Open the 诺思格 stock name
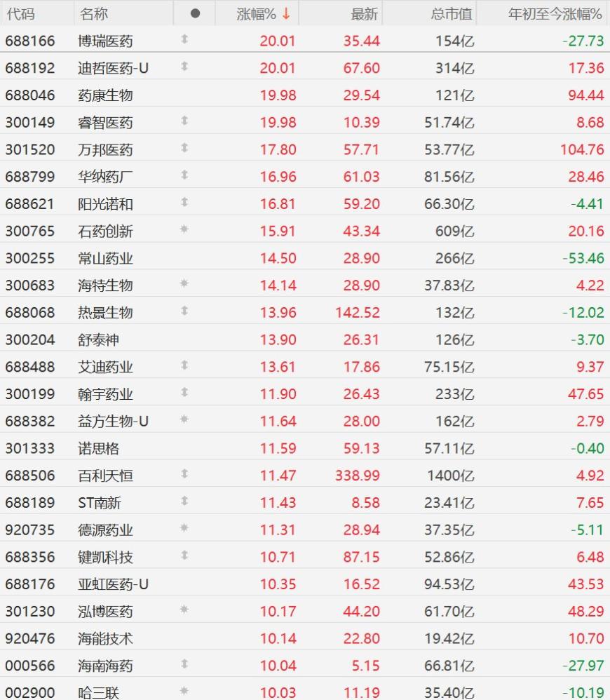 (99, 448)
